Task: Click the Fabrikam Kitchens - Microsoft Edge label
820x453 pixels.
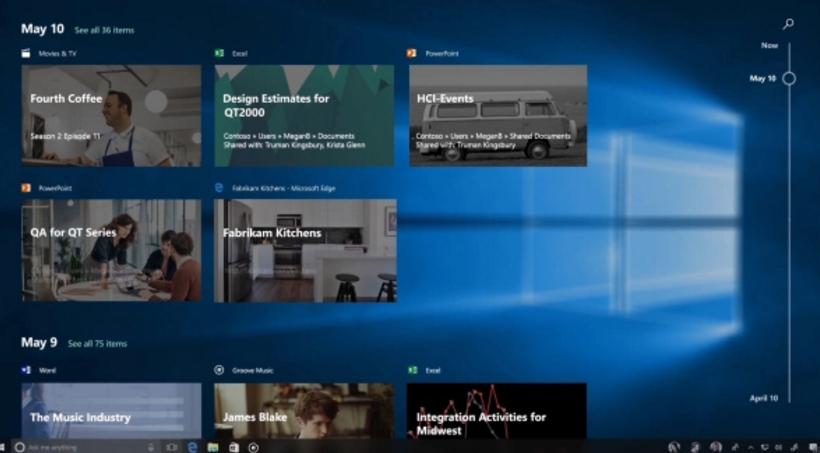Action: (x=284, y=188)
